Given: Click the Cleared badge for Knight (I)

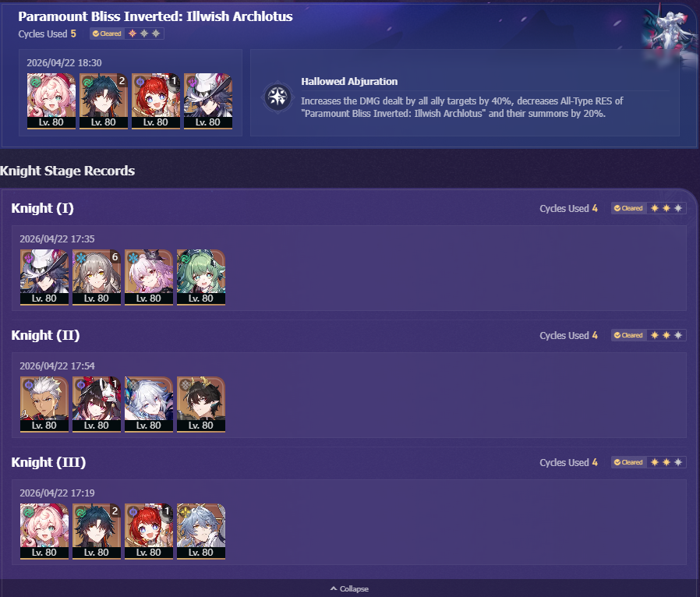Looking at the screenshot, I should click(x=628, y=208).
